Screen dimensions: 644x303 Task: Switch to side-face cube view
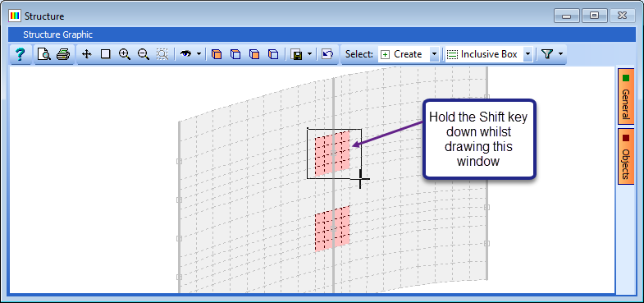pyautogui.click(x=273, y=54)
